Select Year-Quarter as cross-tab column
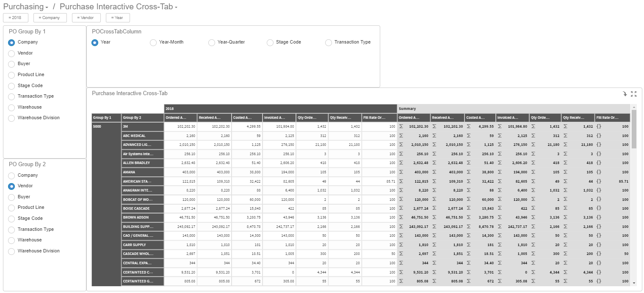Viewport: 644px width, 293px height. coord(211,42)
